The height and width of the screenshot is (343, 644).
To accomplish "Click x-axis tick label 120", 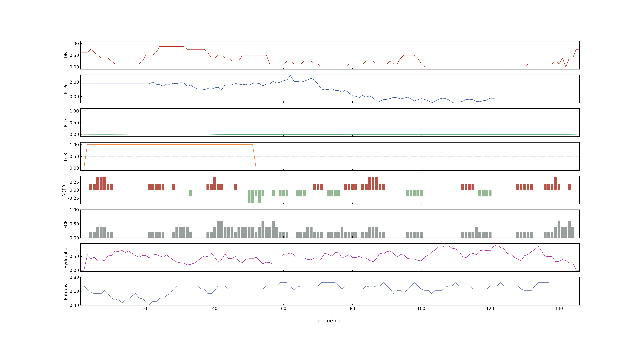I will coord(490,309).
